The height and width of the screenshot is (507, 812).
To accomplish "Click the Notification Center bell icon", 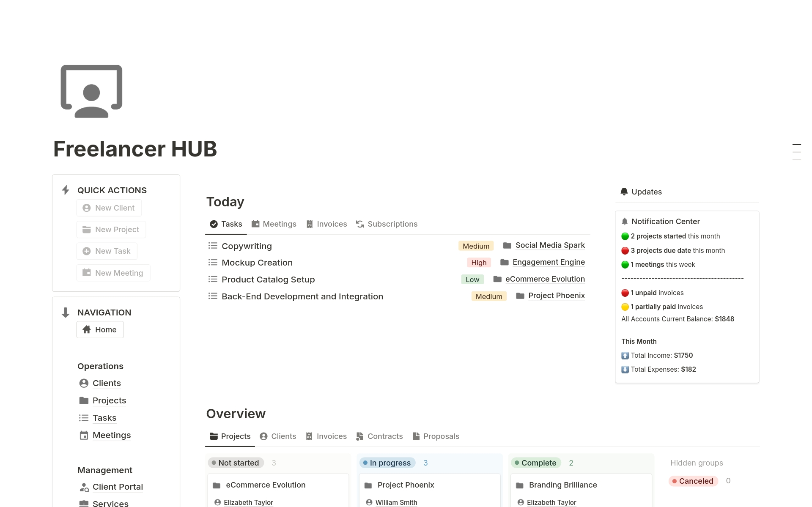I will 625,221.
